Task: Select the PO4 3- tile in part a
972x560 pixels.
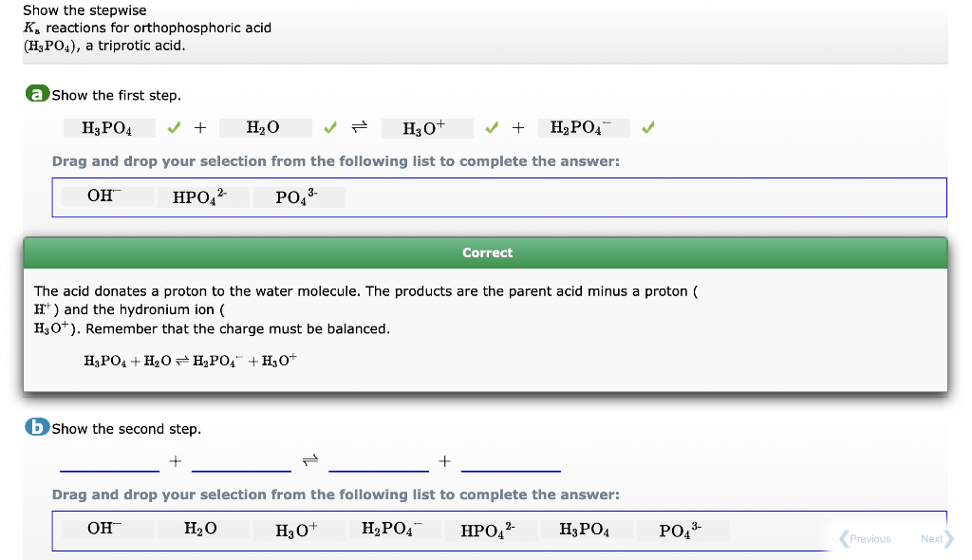Action: tap(299, 196)
